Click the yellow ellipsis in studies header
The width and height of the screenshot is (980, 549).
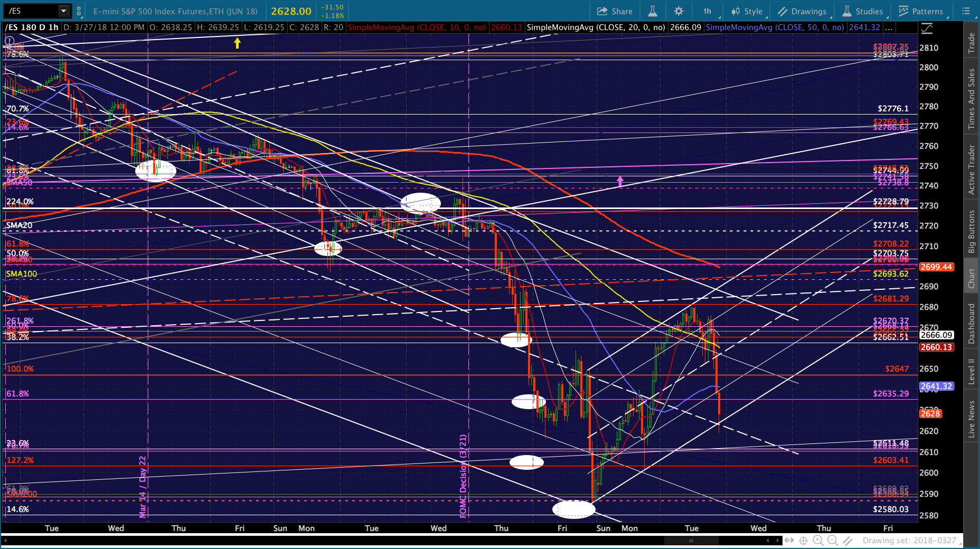[x=889, y=27]
